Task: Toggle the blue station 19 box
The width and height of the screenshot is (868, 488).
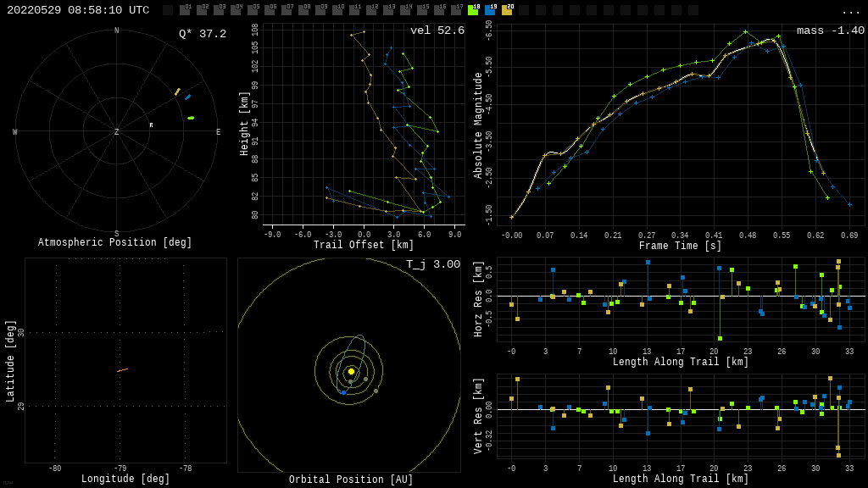Action: click(490, 10)
